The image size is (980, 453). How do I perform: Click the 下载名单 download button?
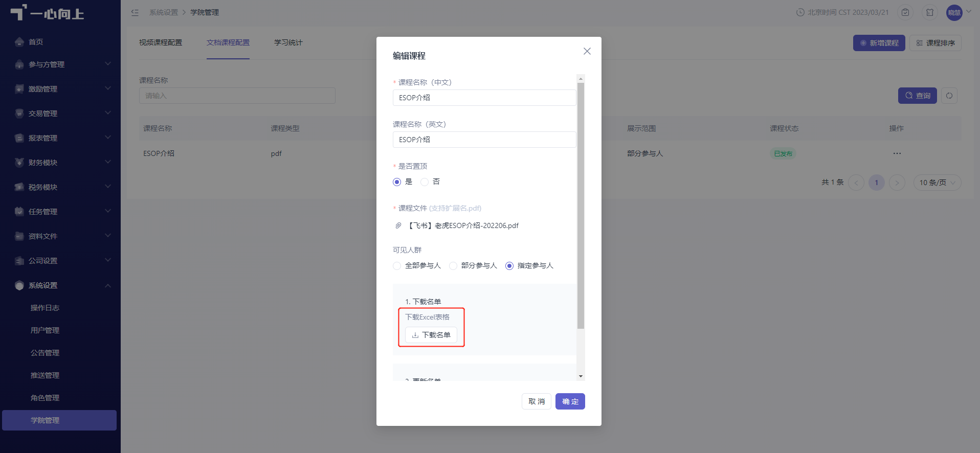(x=431, y=335)
